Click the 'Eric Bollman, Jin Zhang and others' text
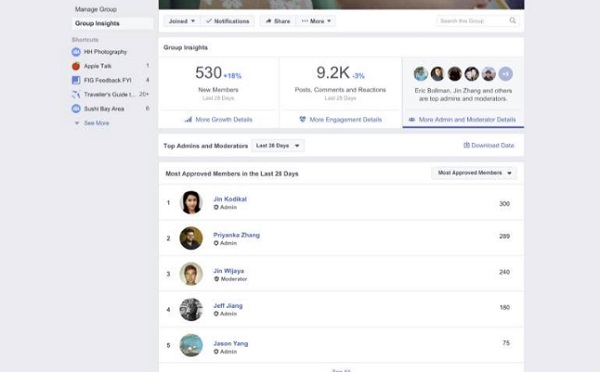Image resolution: width=600 pixels, height=372 pixels. [463, 91]
